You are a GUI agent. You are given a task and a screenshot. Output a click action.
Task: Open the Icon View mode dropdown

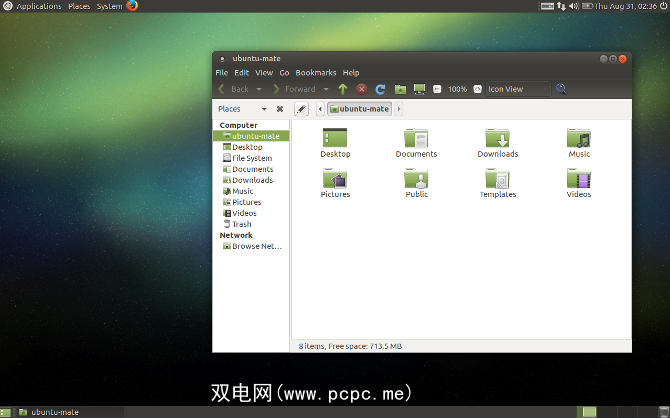click(518, 89)
